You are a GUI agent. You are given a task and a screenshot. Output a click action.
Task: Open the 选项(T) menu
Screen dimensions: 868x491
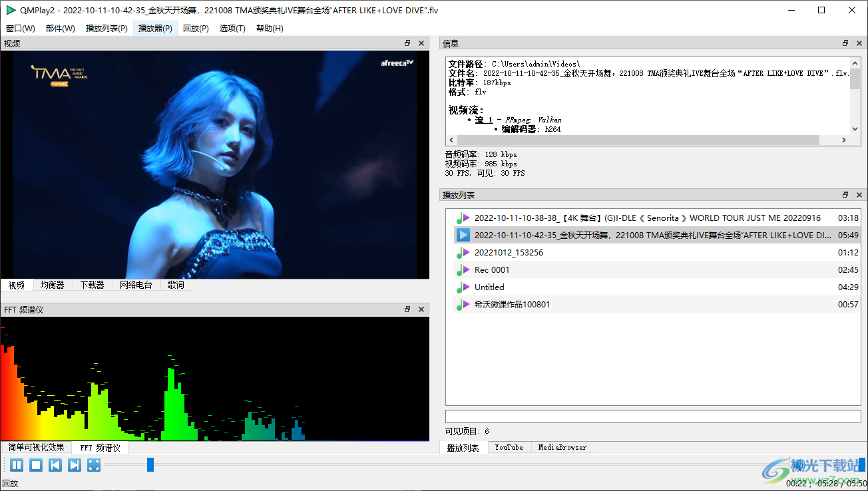(232, 29)
